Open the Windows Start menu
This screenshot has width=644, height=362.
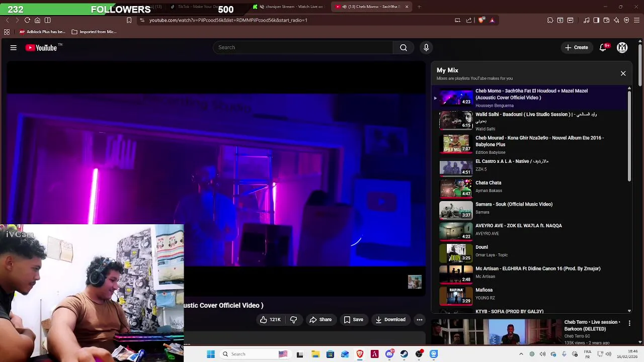click(211, 354)
